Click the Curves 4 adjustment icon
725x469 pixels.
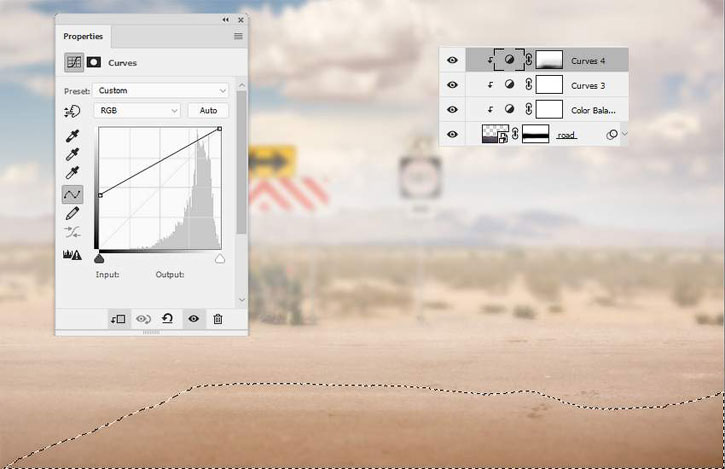tap(509, 60)
